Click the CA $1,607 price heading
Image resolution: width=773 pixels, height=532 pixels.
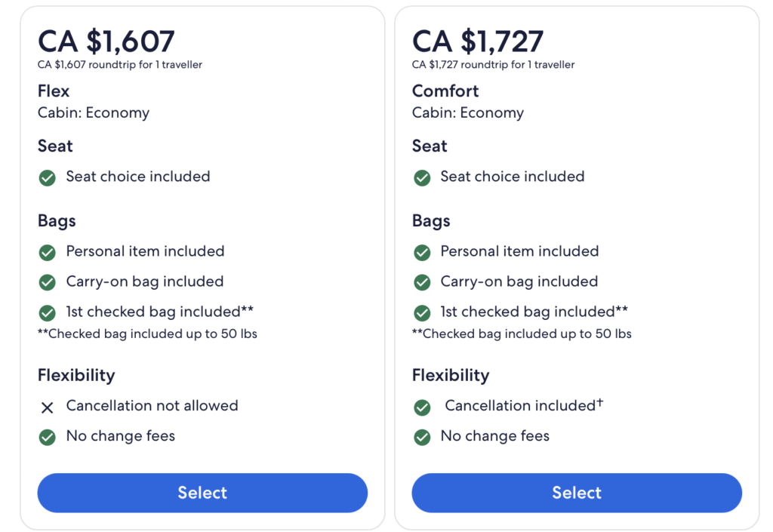[106, 41]
